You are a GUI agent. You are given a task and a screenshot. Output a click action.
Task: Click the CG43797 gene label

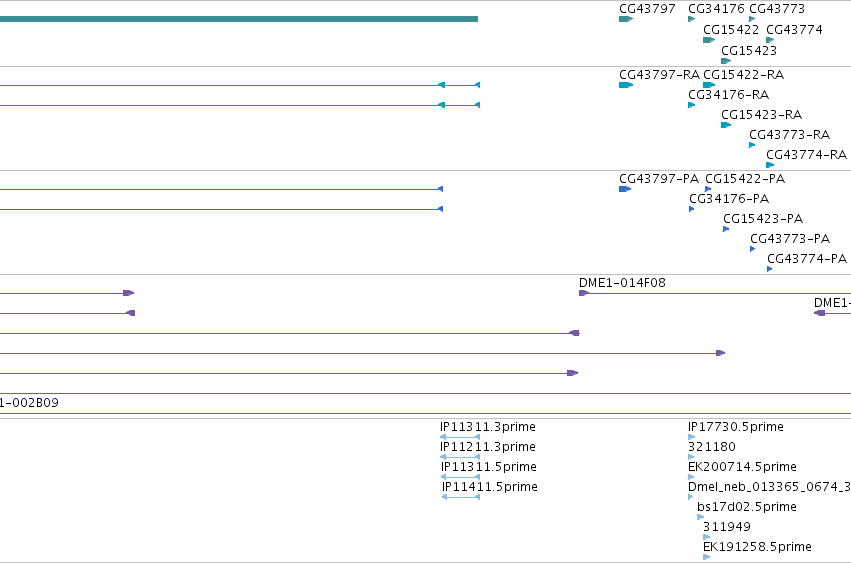[x=647, y=9]
